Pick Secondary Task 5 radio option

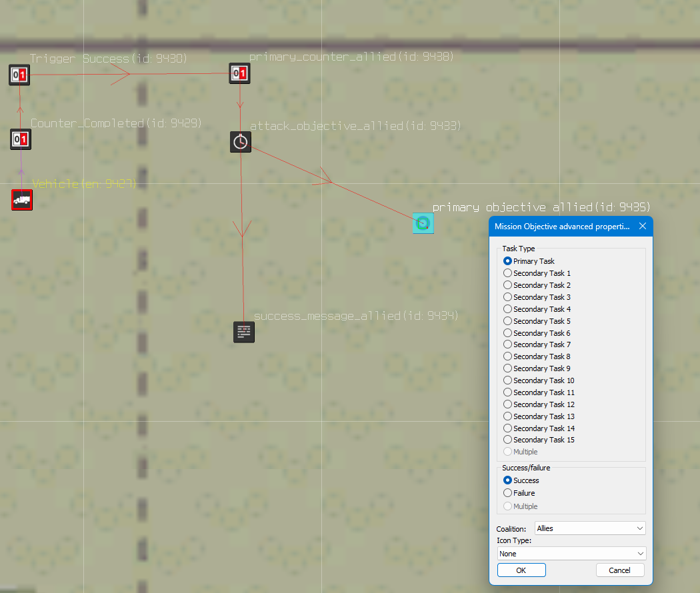(508, 321)
